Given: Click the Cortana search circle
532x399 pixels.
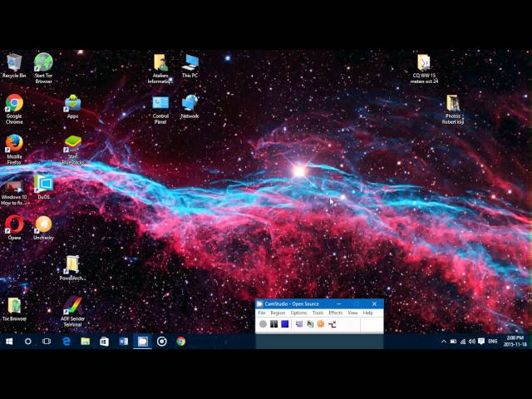Looking at the screenshot, I should [27, 342].
